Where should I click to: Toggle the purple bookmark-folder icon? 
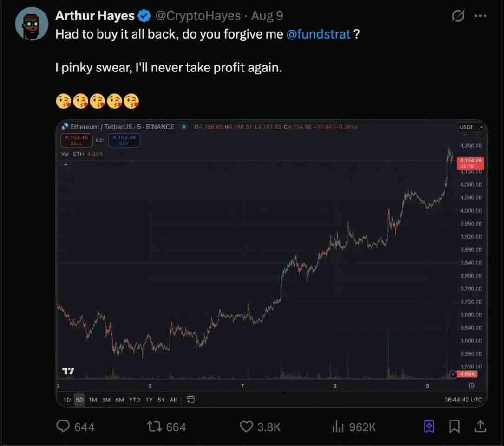click(429, 426)
